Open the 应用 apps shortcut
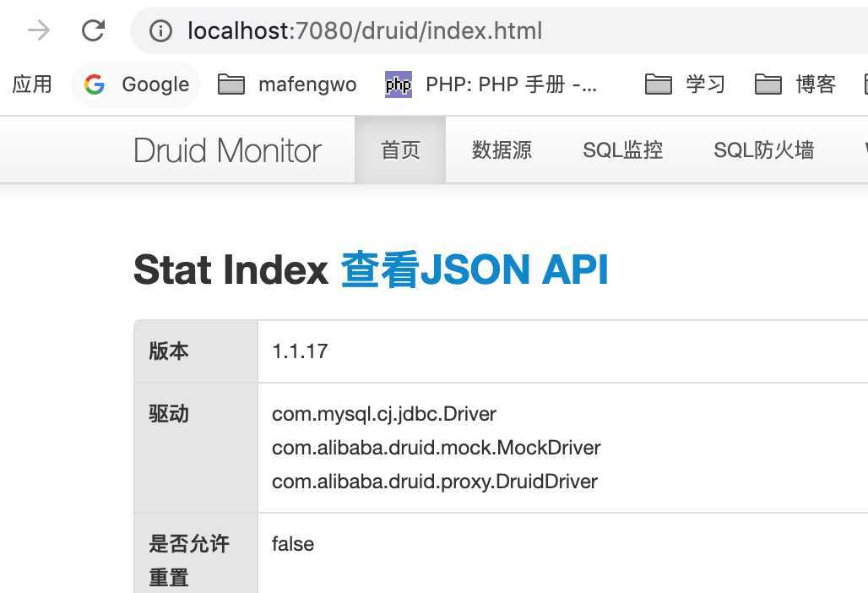This screenshot has width=868, height=593. (x=32, y=84)
